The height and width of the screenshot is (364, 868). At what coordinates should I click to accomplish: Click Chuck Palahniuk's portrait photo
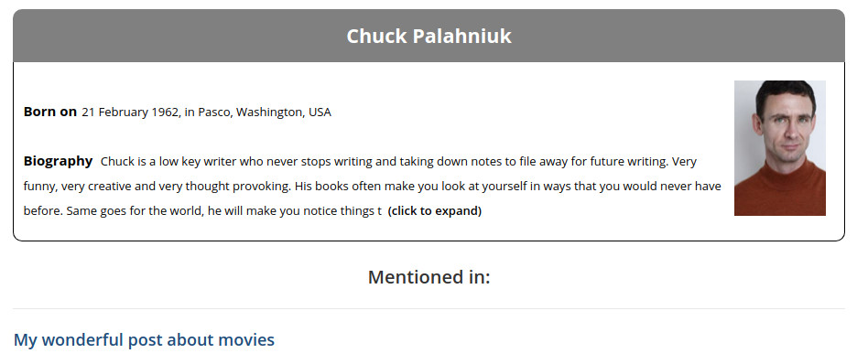point(779,148)
